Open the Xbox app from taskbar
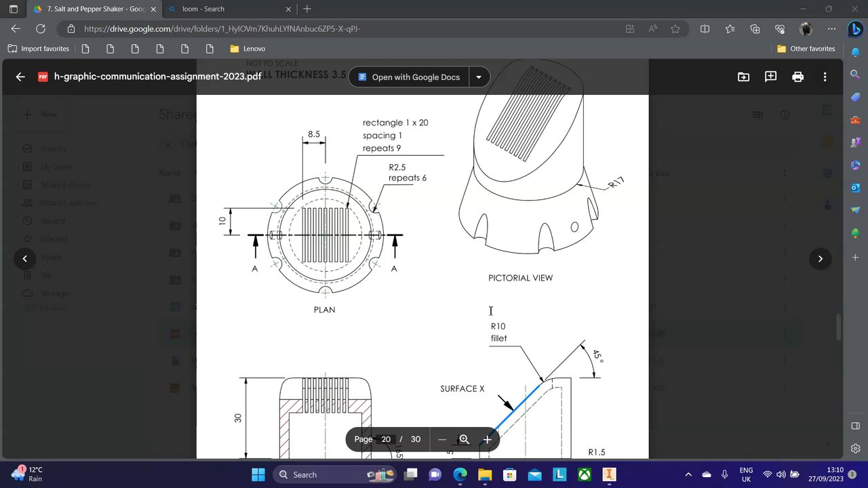Screen dimensions: 868x488 tap(584, 474)
